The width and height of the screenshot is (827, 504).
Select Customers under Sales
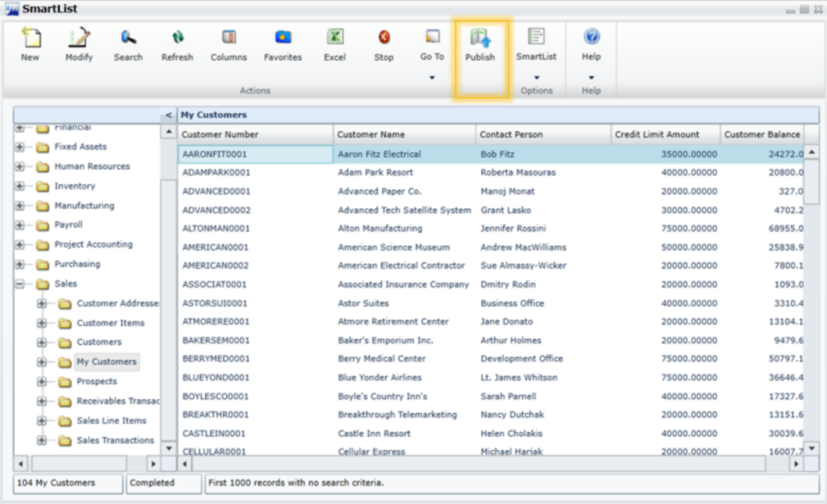[x=99, y=342]
